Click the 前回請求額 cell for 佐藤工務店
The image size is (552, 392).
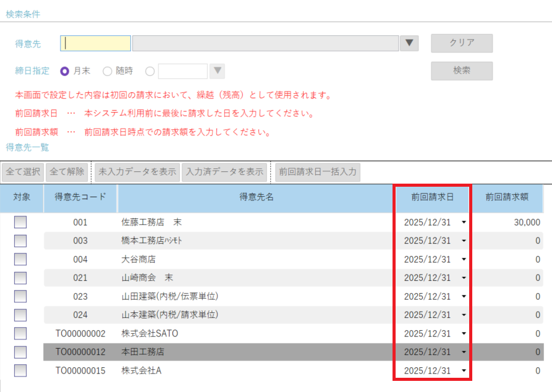pos(508,223)
